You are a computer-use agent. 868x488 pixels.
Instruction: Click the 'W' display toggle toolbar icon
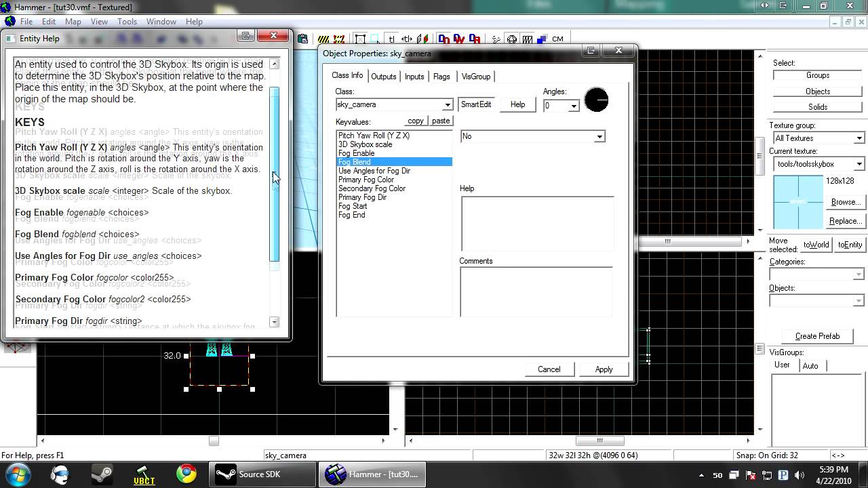pos(459,39)
